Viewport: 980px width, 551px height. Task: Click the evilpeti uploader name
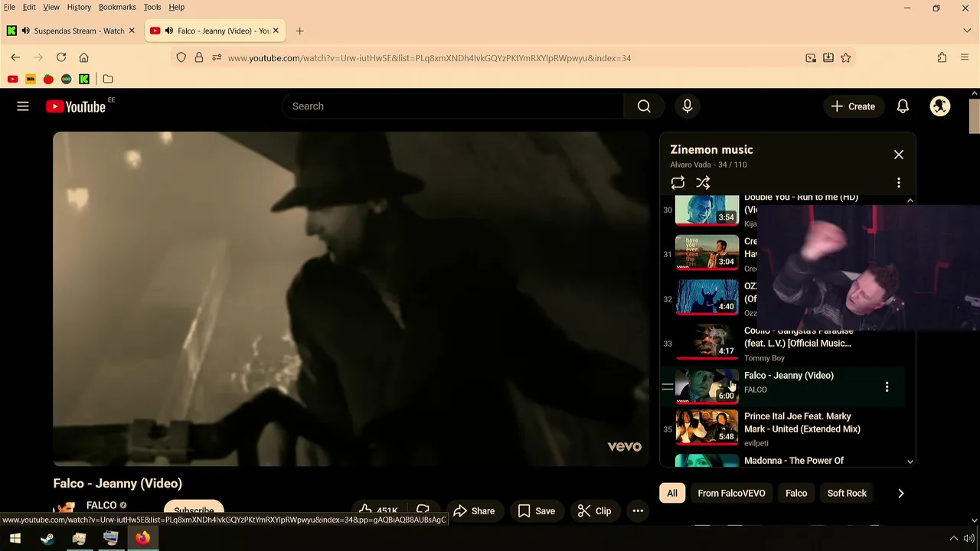pyautogui.click(x=756, y=443)
